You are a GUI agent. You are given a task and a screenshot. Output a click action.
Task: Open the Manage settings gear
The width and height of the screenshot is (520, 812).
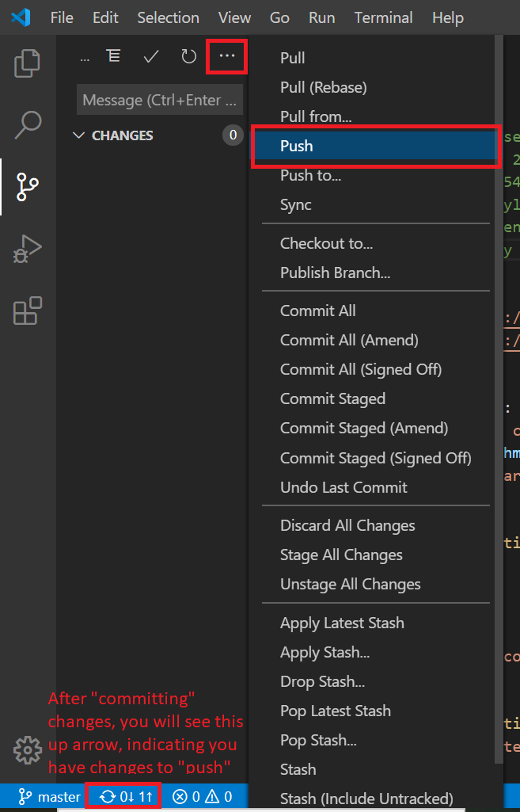point(27,749)
